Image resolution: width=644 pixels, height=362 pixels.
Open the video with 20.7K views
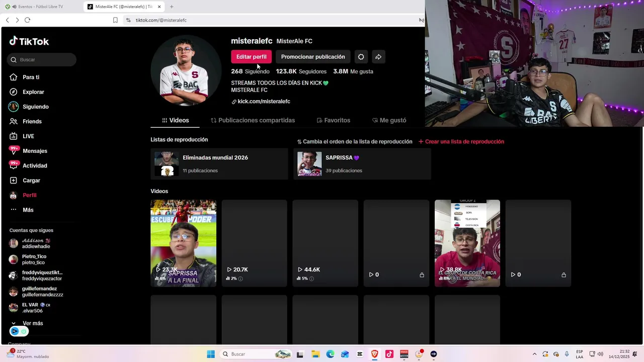point(254,243)
